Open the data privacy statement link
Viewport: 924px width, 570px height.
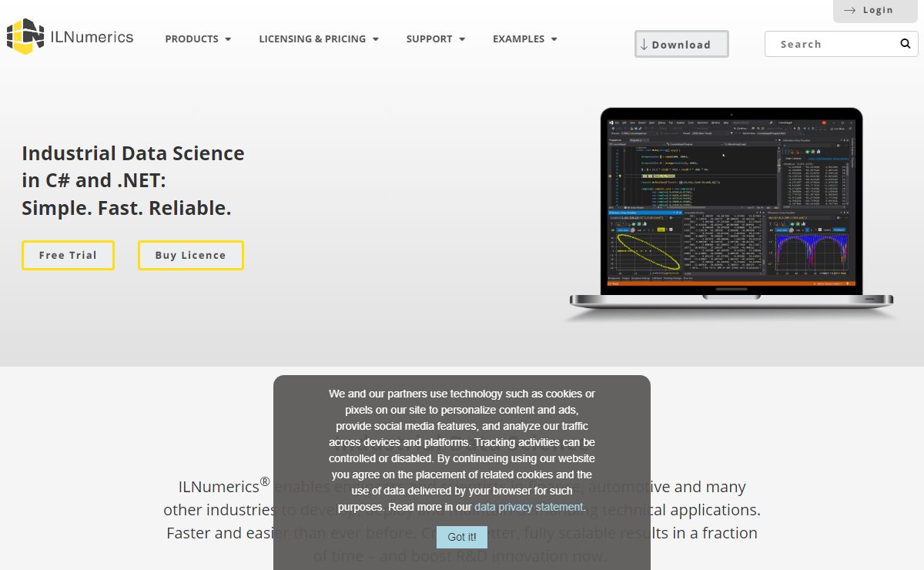coord(528,507)
